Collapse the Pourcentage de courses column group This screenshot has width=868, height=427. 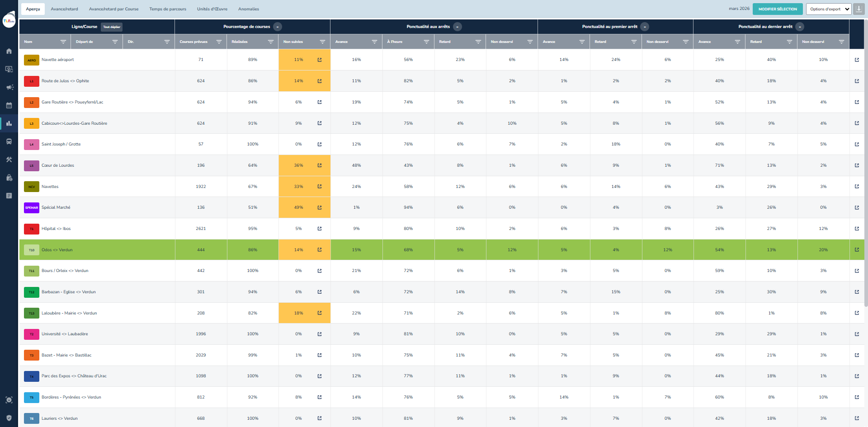(x=278, y=27)
